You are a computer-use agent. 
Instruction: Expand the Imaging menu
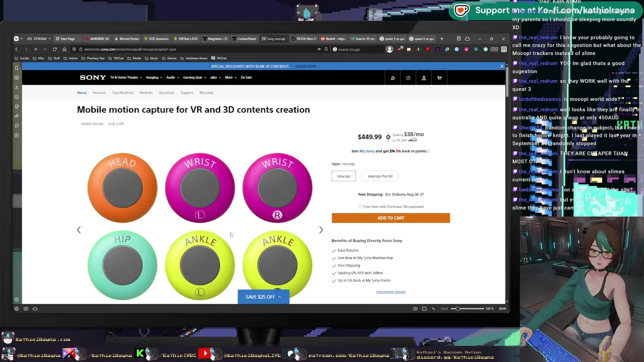tap(154, 77)
